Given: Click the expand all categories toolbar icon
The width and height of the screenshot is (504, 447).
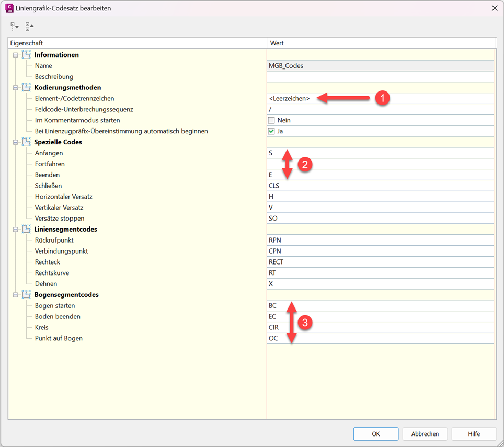Looking at the screenshot, I should [x=15, y=26].
